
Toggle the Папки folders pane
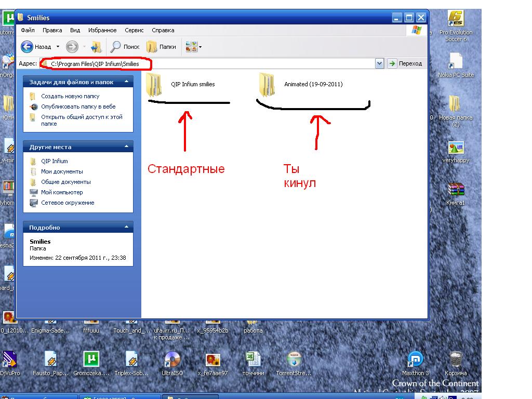tap(161, 46)
